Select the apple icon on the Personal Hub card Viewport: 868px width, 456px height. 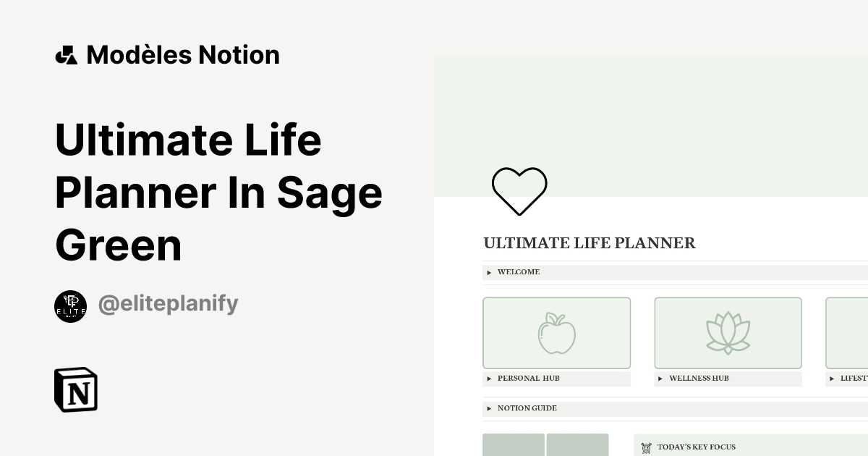coord(556,333)
